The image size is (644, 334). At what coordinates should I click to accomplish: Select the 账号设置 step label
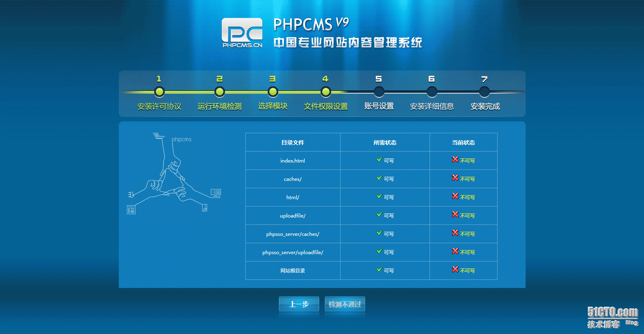click(x=379, y=106)
